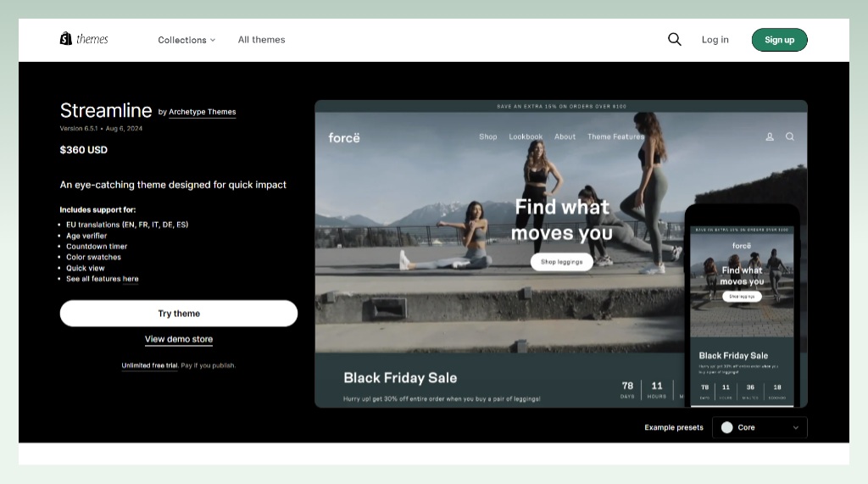
Task: Click the 'Quick view' list item
Action: pos(86,268)
